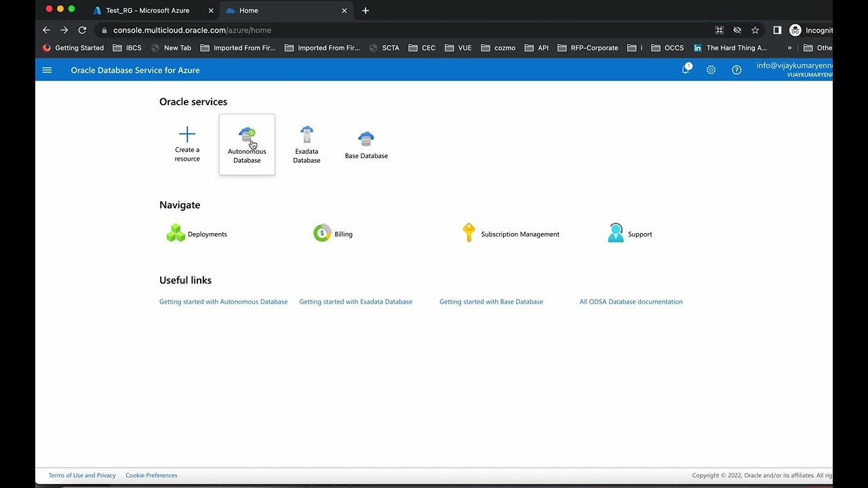Close the Test_RG - Microsoft Azure tab
868x488 pixels.
(x=211, y=10)
